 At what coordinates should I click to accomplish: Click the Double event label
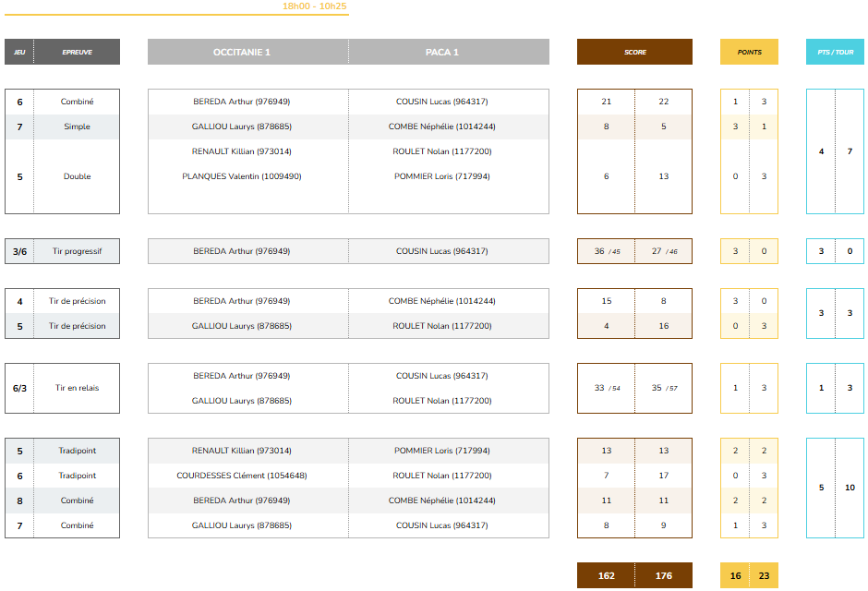coord(78,176)
